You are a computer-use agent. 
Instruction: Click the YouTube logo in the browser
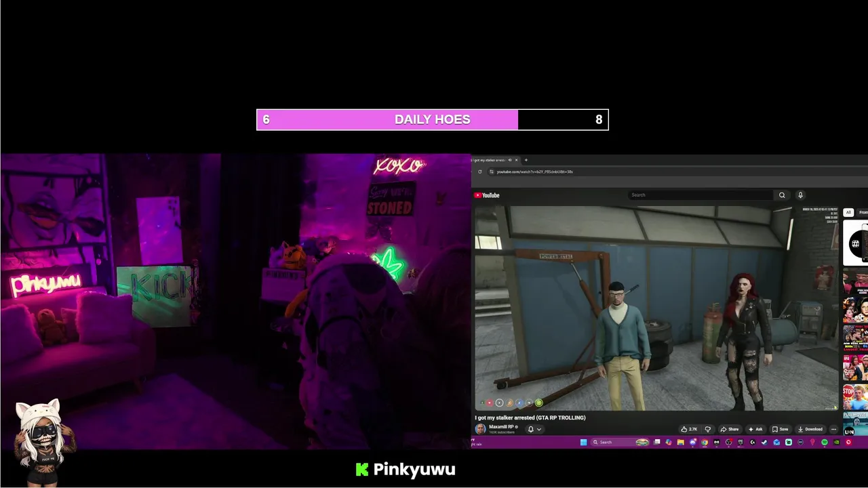coord(487,195)
